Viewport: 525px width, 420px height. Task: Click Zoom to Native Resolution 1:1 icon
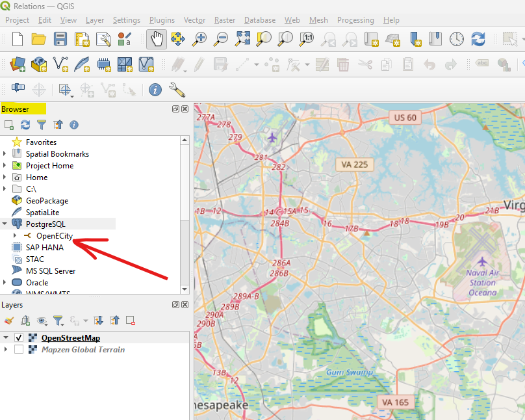coord(307,39)
